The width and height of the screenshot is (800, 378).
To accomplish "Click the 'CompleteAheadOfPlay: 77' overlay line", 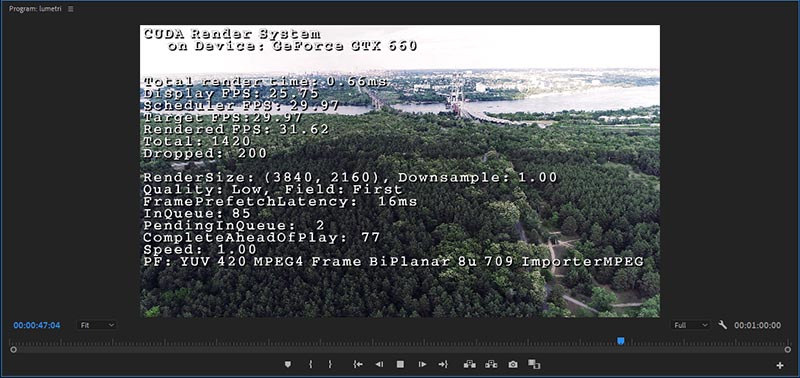I will click(262, 237).
